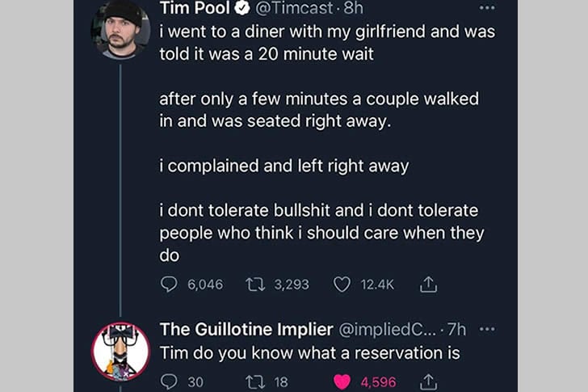Like Tim Pool's tweet with the heart
The height and width of the screenshot is (392, 588).
click(342, 285)
